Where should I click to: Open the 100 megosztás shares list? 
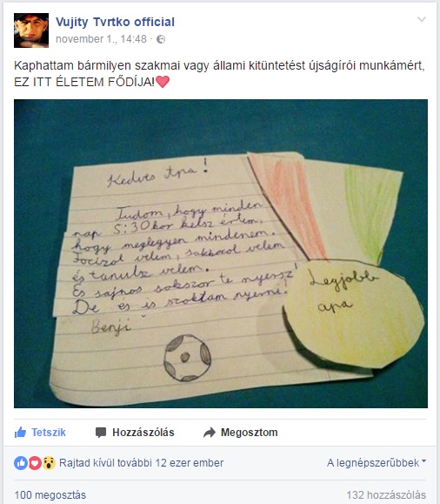coord(50,495)
